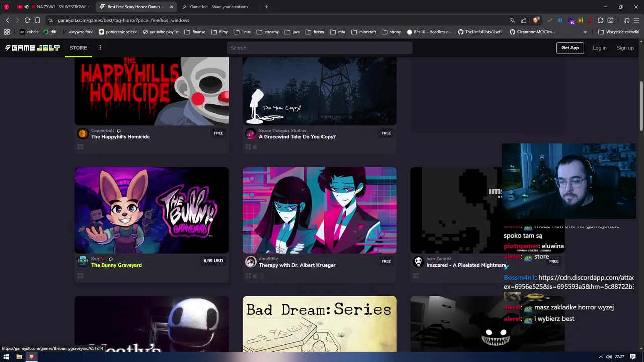Click the Game Jolt logo
Screen dimensions: 644x362
point(32,48)
